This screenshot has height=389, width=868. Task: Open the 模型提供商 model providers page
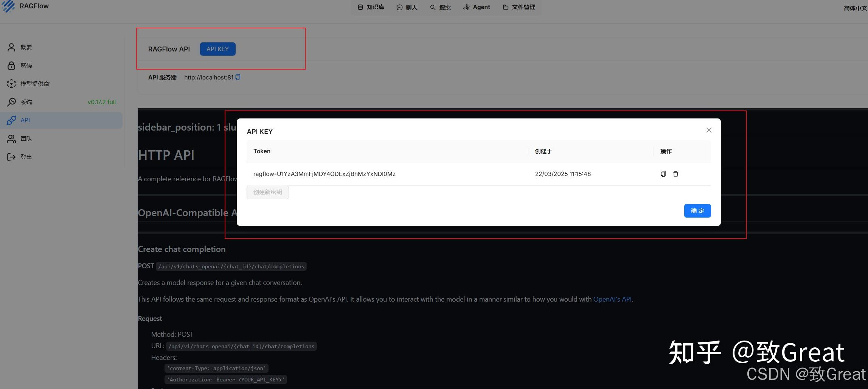pyautogui.click(x=35, y=83)
